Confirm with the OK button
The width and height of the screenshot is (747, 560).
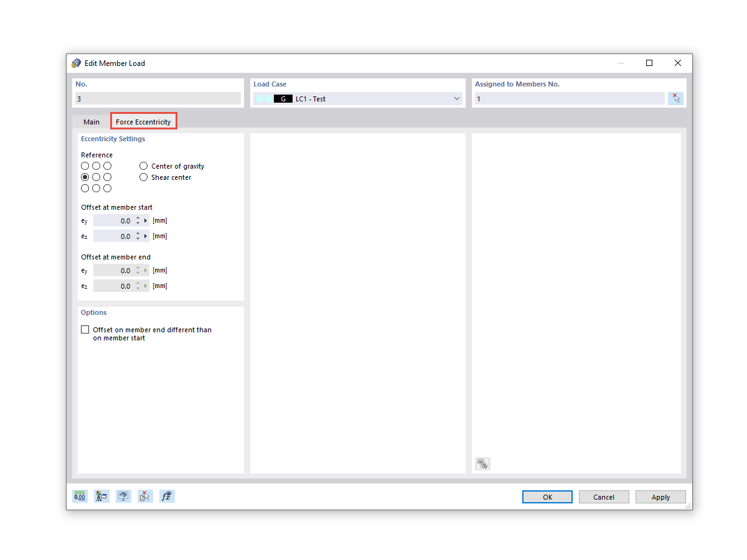547,497
